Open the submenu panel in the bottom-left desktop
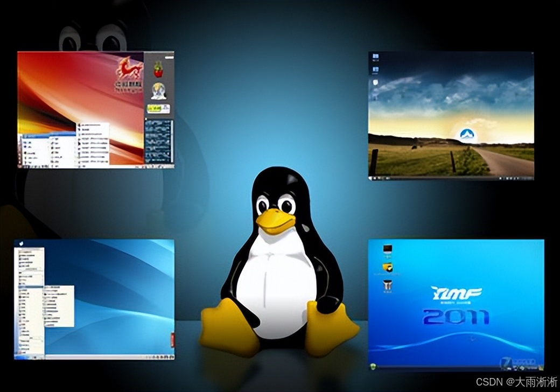Screen dimensions: 560x392 [x=59, y=306]
